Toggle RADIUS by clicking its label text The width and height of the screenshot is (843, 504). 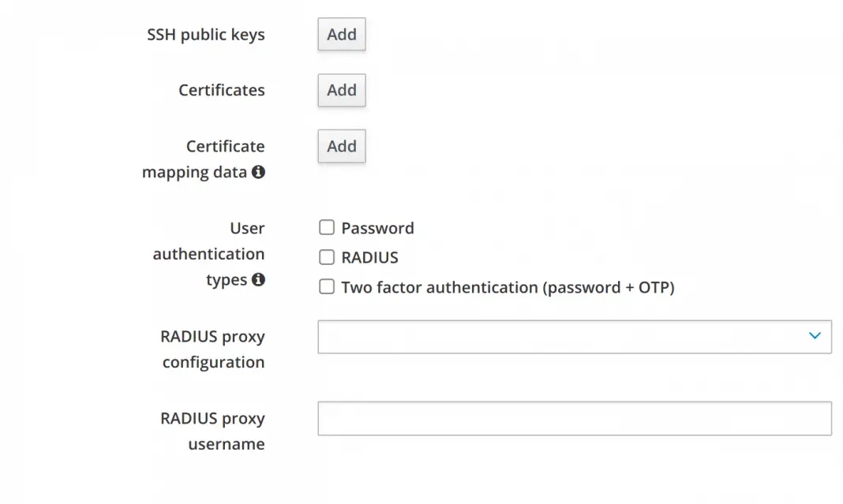pyautogui.click(x=370, y=257)
